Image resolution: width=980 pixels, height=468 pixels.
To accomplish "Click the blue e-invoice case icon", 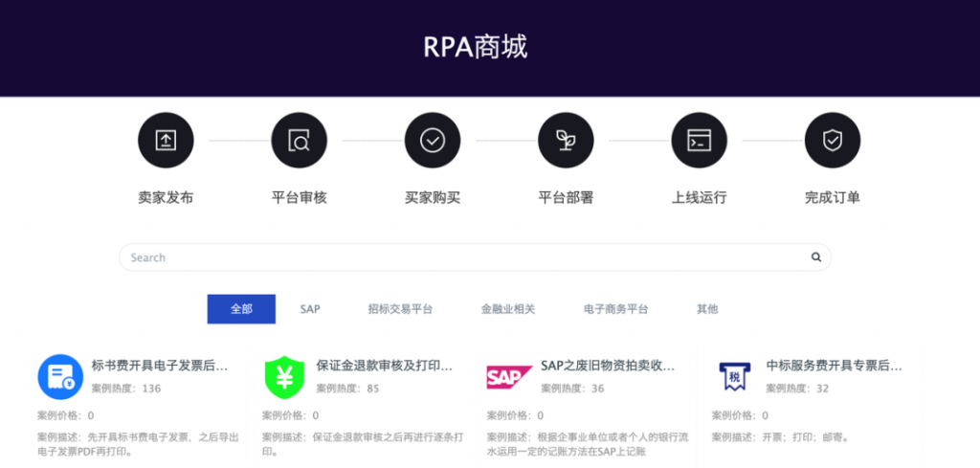I will coord(60,376).
